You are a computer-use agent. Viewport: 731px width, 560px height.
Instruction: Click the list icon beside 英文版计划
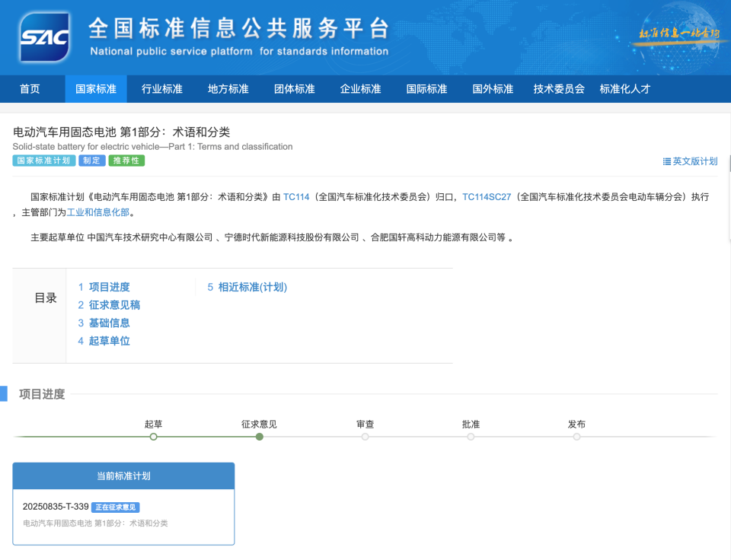click(x=669, y=161)
